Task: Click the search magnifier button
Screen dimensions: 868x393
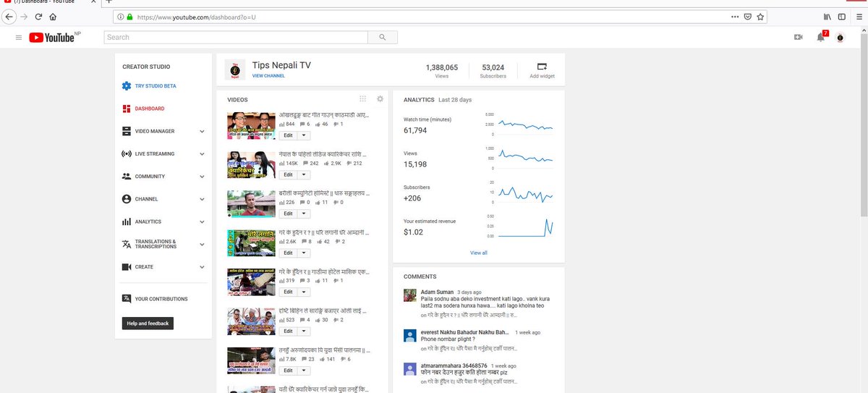Action: 383,37
